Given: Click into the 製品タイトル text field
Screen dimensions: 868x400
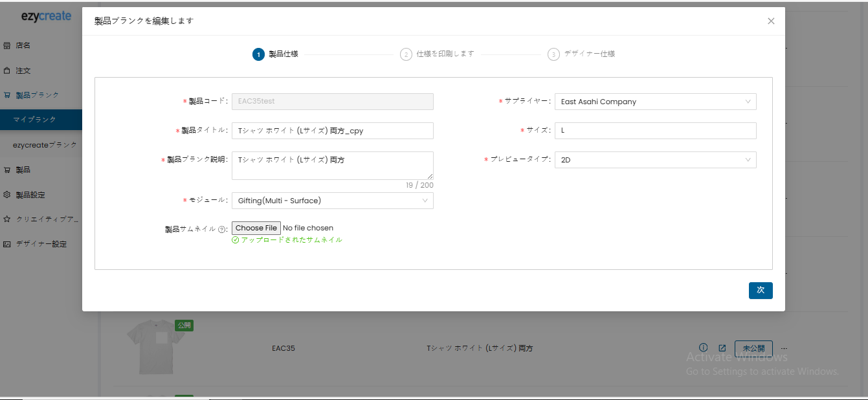Looking at the screenshot, I should click(332, 131).
